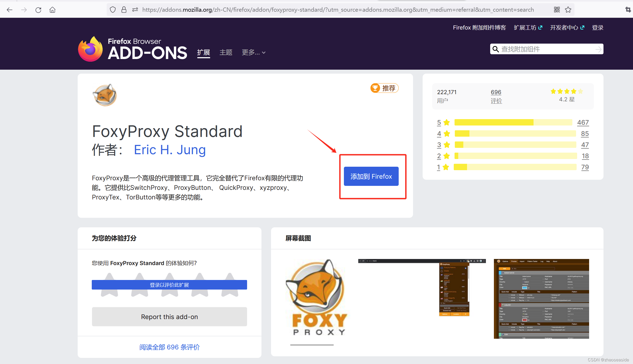Viewport: 633px width, 364px height.
Task: Open the 47 three-star reviews count
Action: coord(585,145)
